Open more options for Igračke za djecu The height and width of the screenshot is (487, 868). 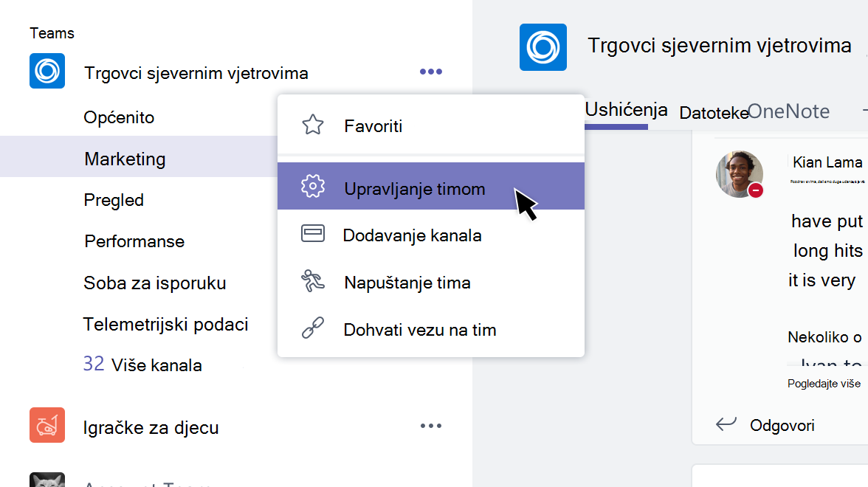(431, 426)
